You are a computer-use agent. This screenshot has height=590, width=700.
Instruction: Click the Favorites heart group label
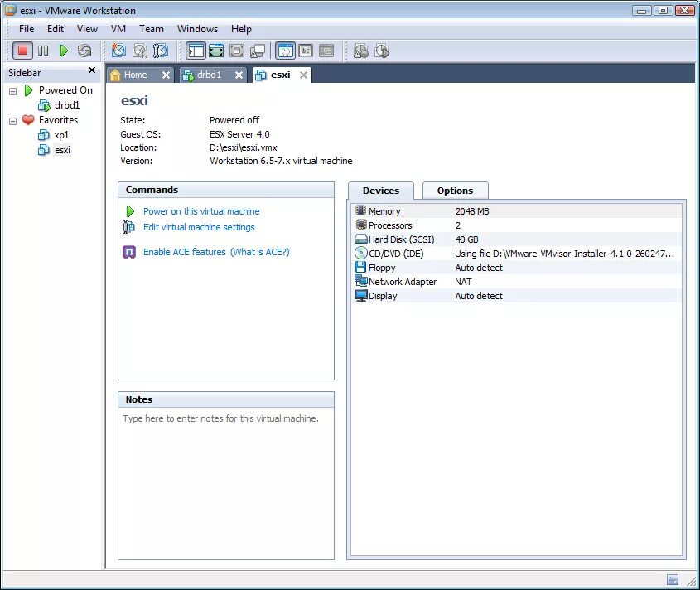[58, 120]
